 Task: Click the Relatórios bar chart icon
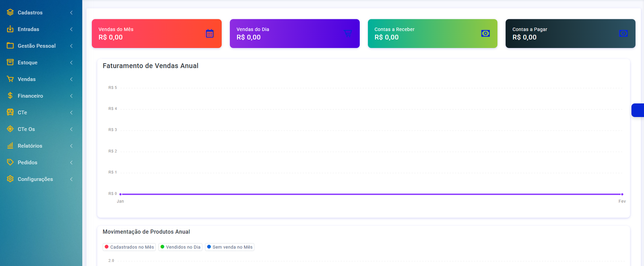pyautogui.click(x=10, y=146)
